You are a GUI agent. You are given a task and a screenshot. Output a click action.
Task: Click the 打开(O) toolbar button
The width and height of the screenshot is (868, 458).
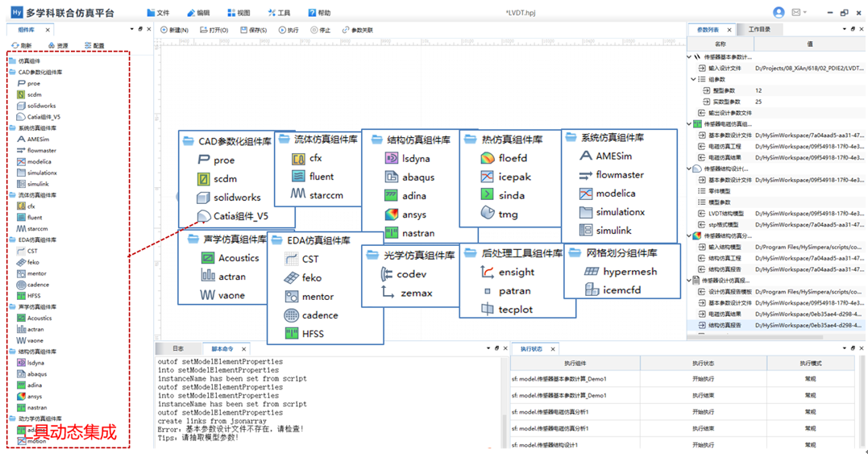click(x=214, y=30)
